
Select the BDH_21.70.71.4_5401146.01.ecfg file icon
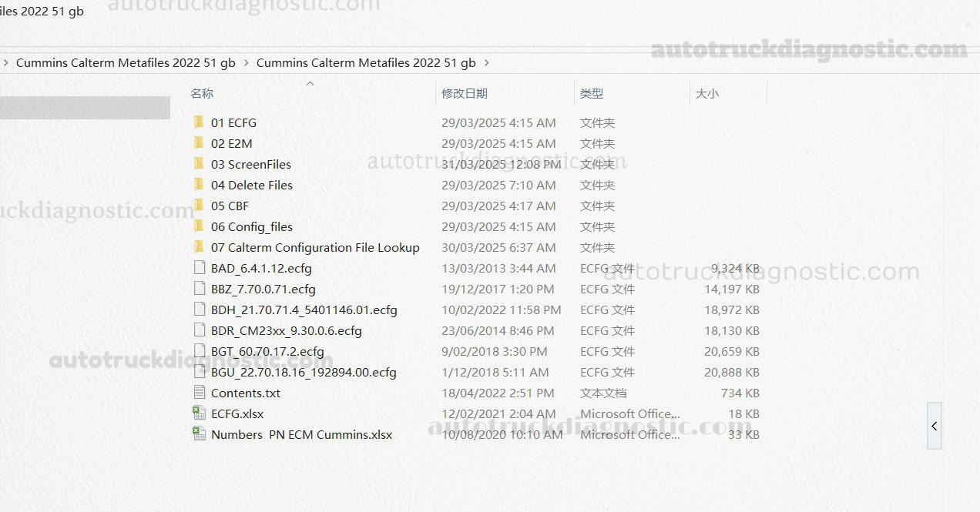(x=199, y=310)
